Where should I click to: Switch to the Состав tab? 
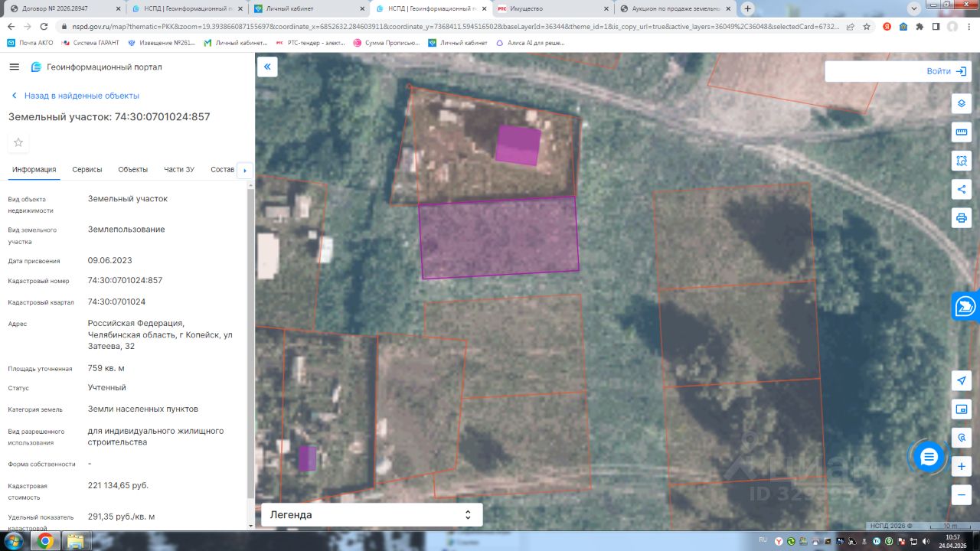point(223,169)
